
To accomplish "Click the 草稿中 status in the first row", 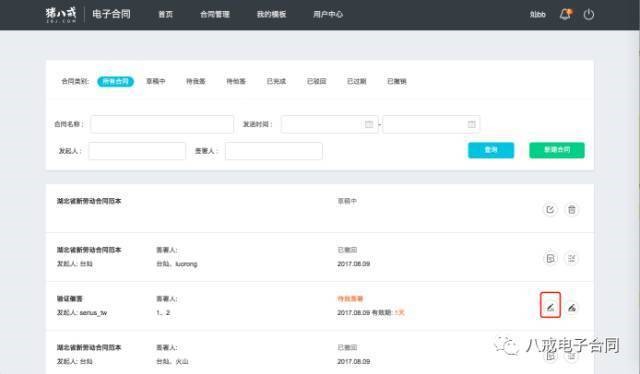I will [x=347, y=201].
